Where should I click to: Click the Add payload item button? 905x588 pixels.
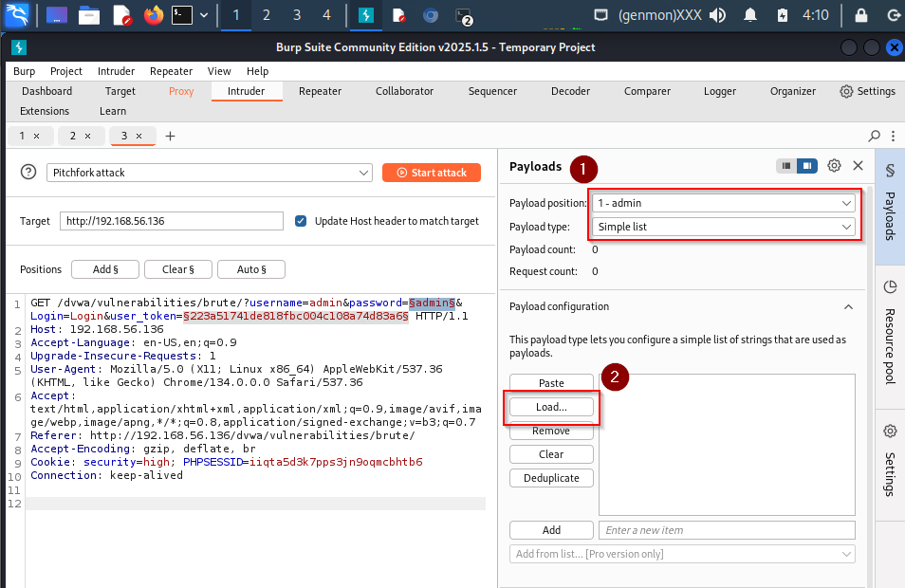[551, 530]
